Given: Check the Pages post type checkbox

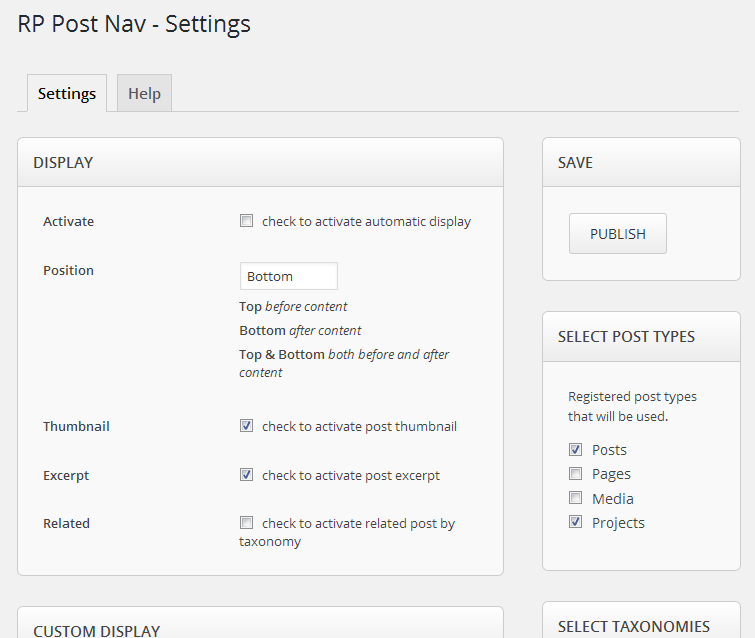Looking at the screenshot, I should [x=576, y=474].
